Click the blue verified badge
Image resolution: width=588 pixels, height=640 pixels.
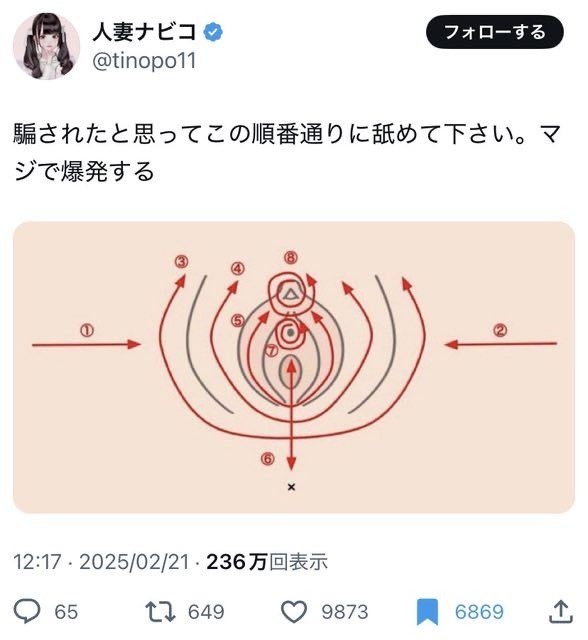click(x=213, y=32)
